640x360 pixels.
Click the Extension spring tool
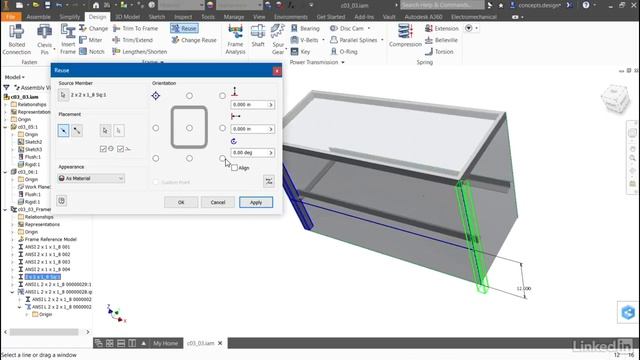point(442,28)
